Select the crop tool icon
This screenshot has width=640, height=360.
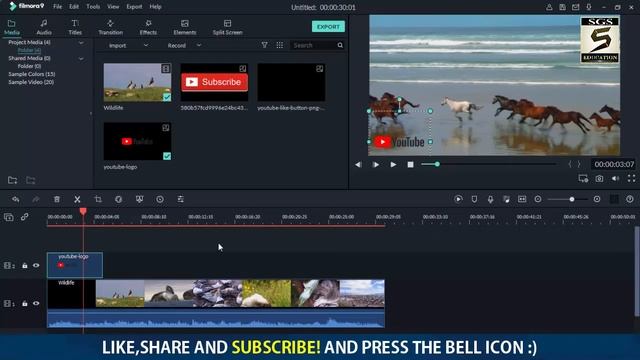coord(98,199)
